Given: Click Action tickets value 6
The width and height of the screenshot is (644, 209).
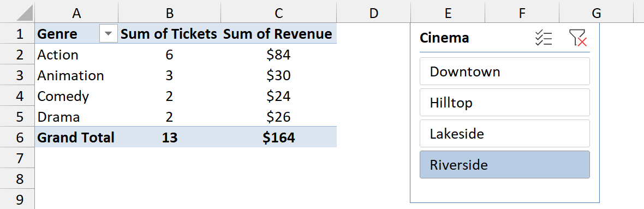Looking at the screenshot, I should pyautogui.click(x=170, y=55).
